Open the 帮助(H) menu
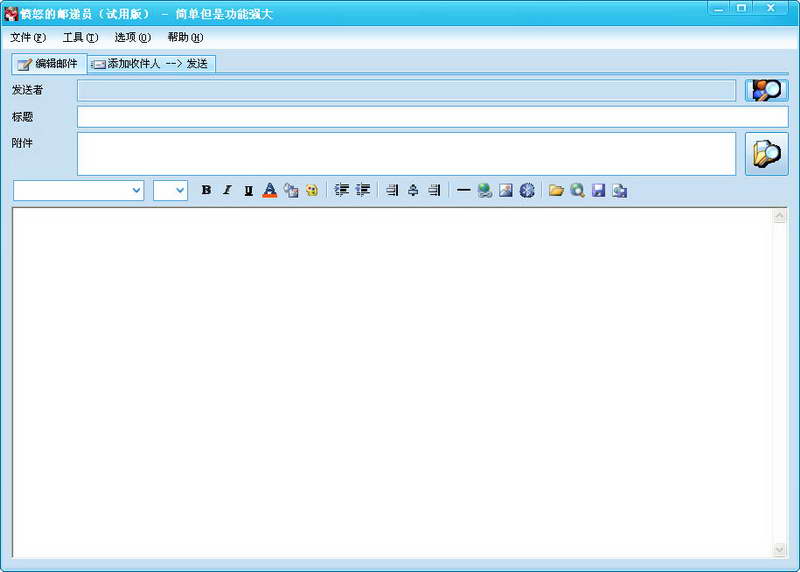This screenshot has height=572, width=800. 185,37
